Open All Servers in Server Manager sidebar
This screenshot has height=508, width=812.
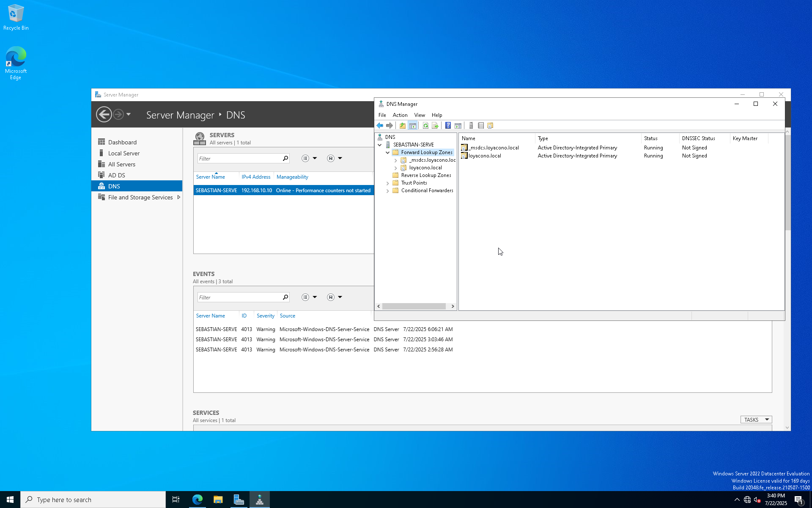point(121,164)
